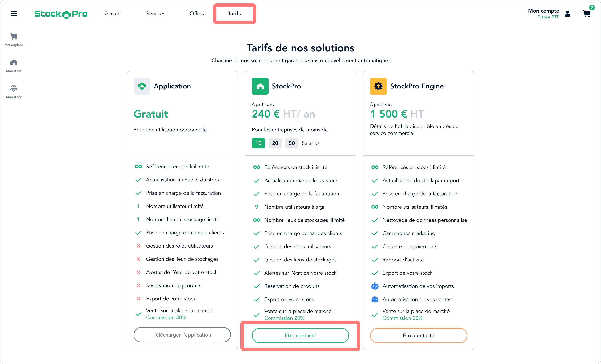Click the 240 € HT/ an price

[x=283, y=114]
